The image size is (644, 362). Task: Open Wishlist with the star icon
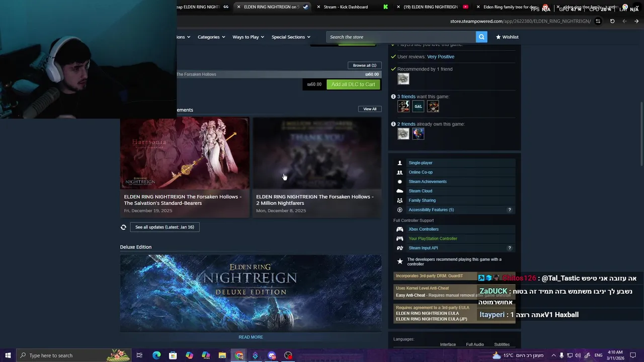tap(507, 37)
